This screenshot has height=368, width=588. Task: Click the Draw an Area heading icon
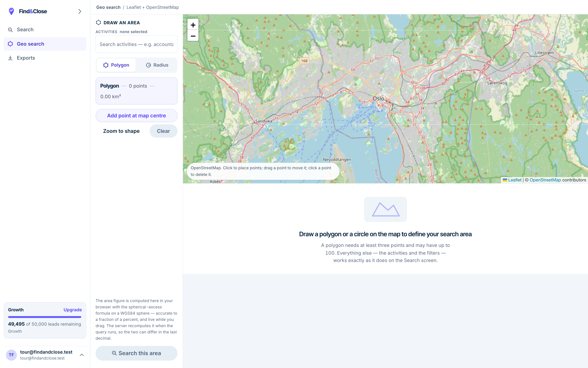[98, 23]
